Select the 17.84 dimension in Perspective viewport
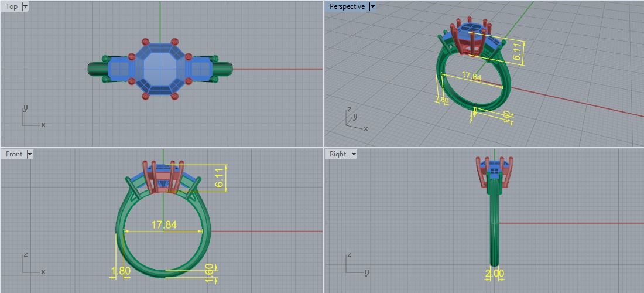Screen dimensions: 644x293 tap(471, 76)
